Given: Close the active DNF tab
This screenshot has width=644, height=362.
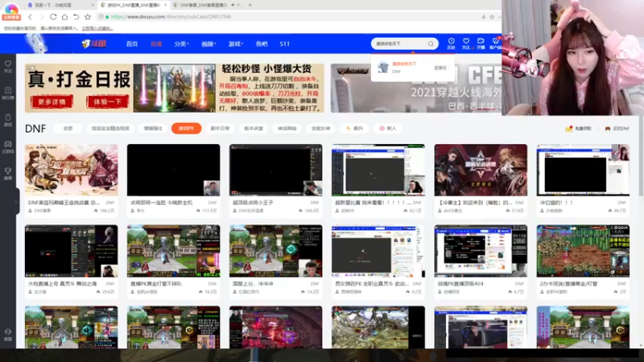Looking at the screenshot, I should click(166, 5).
